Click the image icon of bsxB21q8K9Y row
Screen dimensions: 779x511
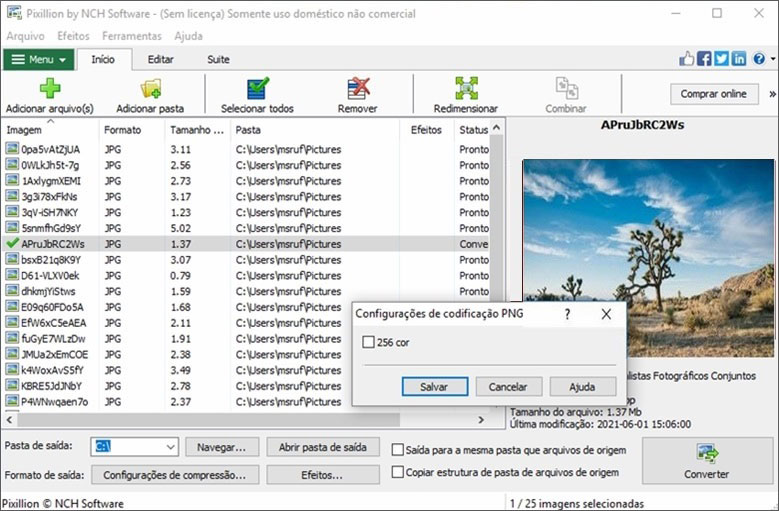(12, 259)
